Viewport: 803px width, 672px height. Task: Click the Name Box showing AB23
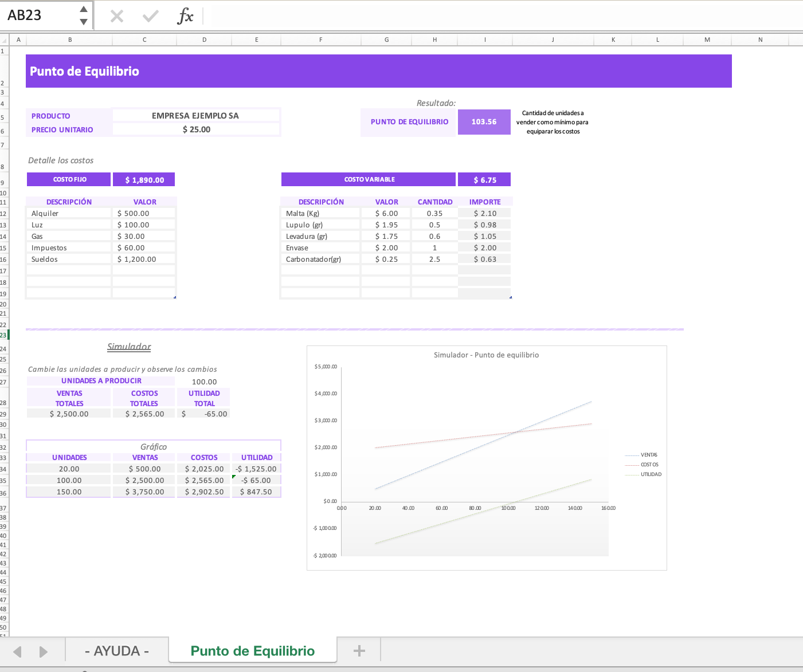[x=40, y=15]
